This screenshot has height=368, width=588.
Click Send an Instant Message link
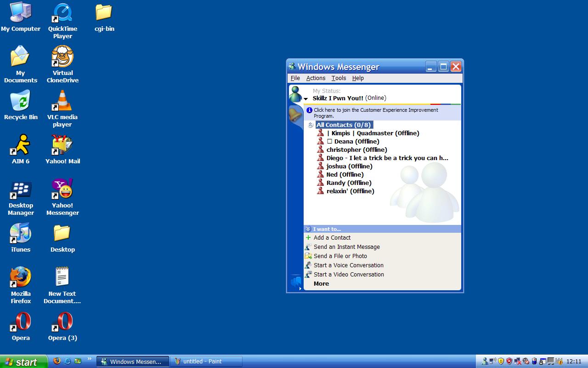coord(346,247)
